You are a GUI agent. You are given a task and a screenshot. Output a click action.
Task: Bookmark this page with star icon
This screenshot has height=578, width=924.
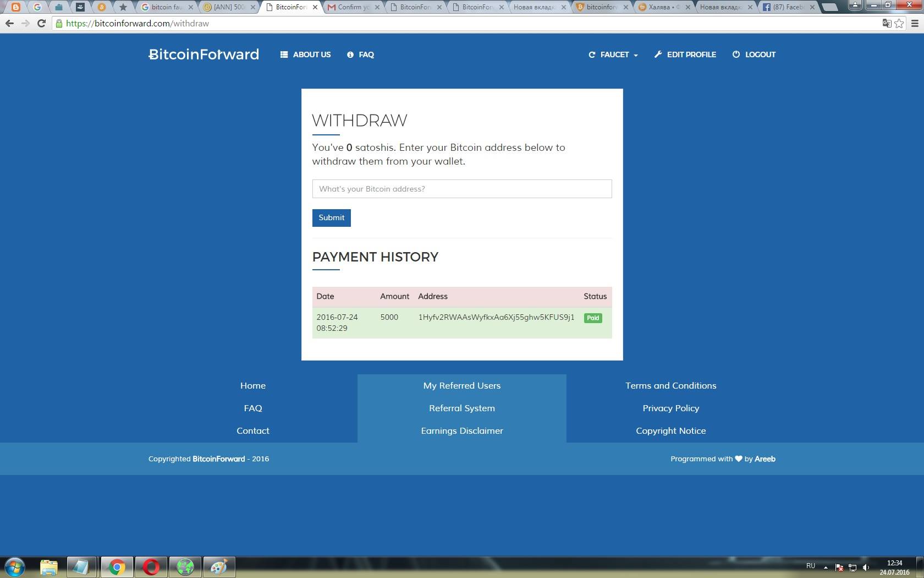899,24
